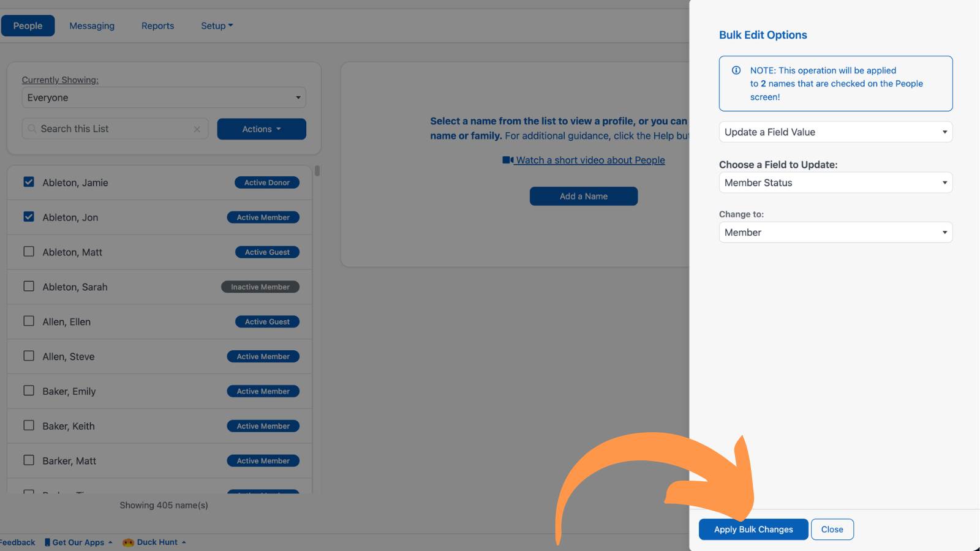Click the phone icon next to Get Our Apps
Viewport: 980px width, 551px height.
pos(47,542)
